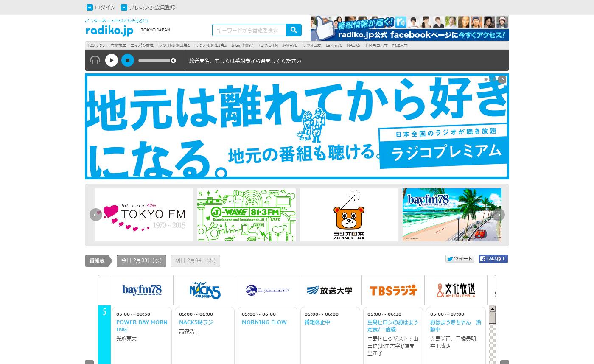Click the radiko.jp logo
This screenshot has width=594, height=364.
click(x=109, y=30)
